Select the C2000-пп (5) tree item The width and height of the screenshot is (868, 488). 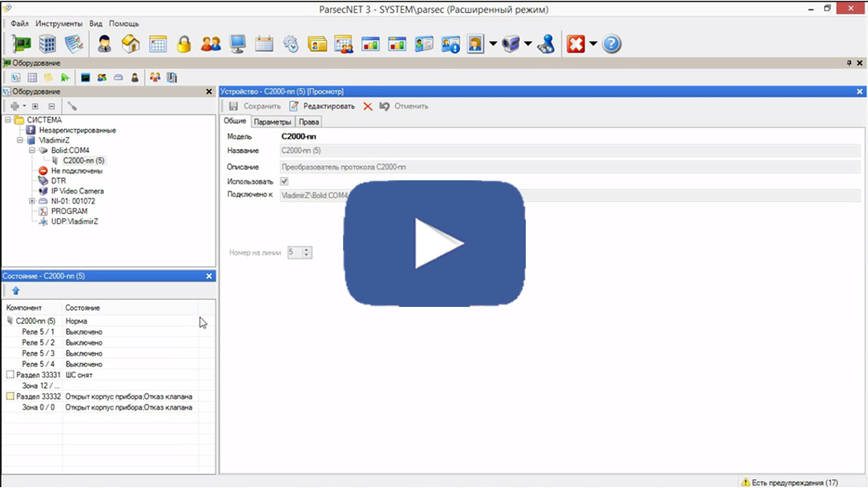83,160
